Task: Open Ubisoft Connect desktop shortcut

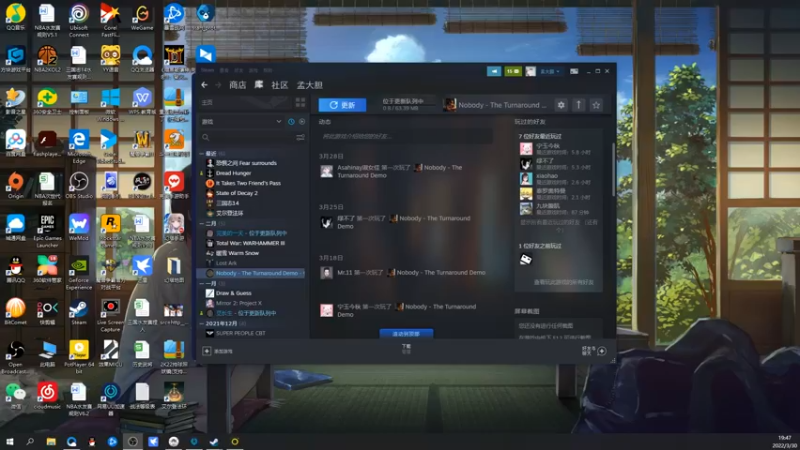Action: [x=79, y=20]
